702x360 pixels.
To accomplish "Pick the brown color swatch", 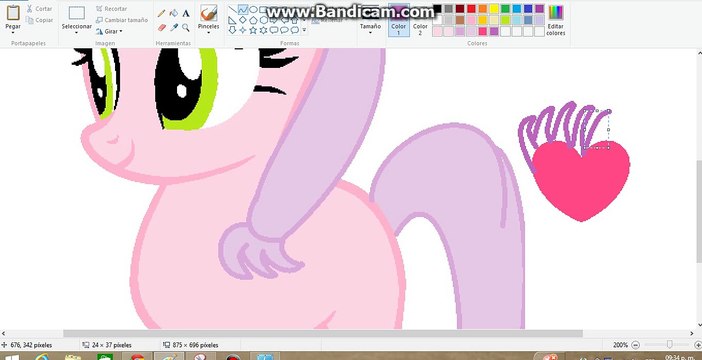I will pos(460,20).
